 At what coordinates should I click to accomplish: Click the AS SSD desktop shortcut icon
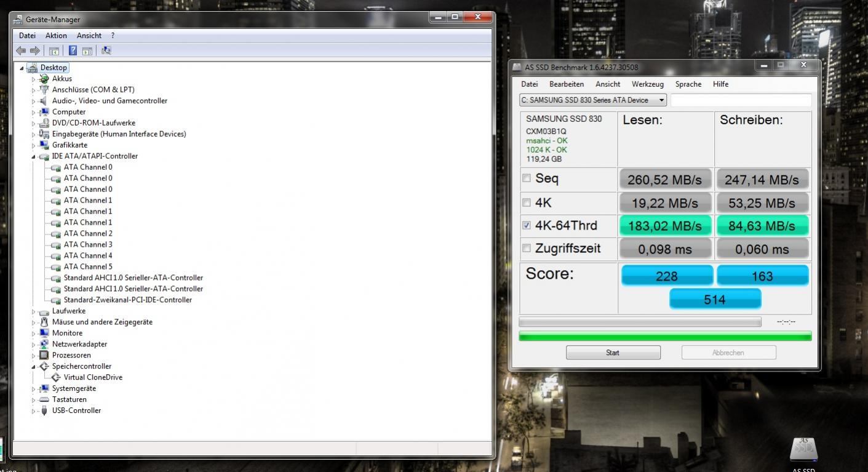(803, 450)
